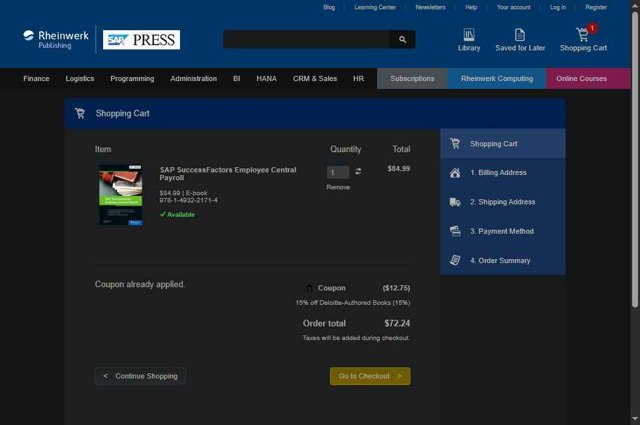Open the BI menu

[236, 78]
